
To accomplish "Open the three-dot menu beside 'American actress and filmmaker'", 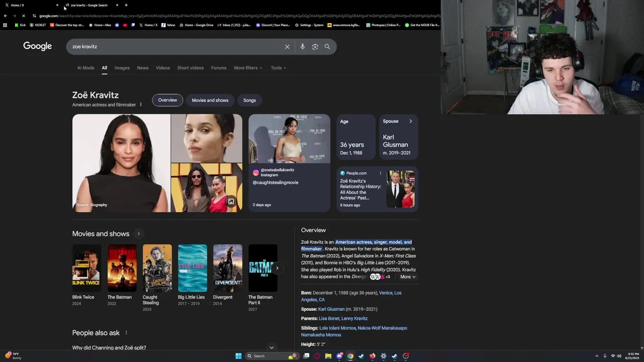I will 141,105.
